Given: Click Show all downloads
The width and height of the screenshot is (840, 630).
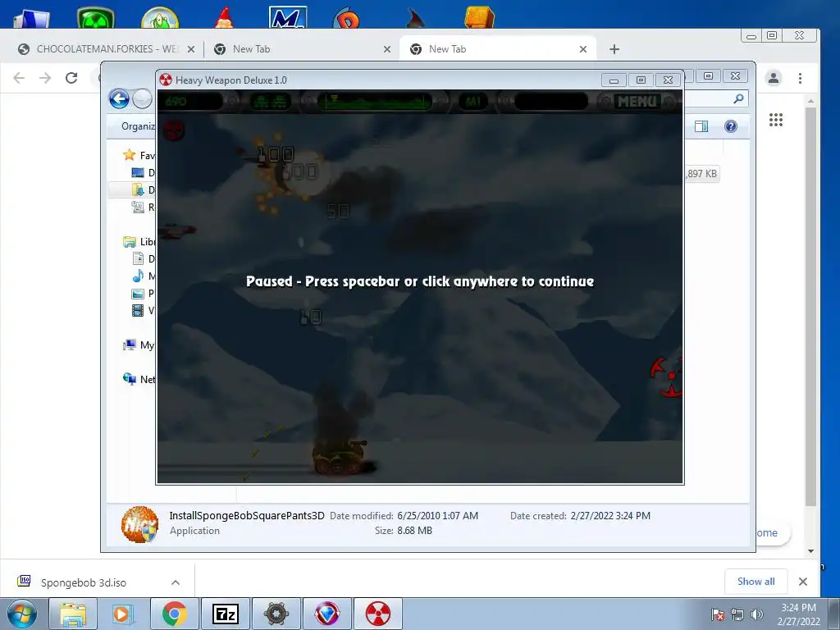Looking at the screenshot, I should [x=756, y=582].
